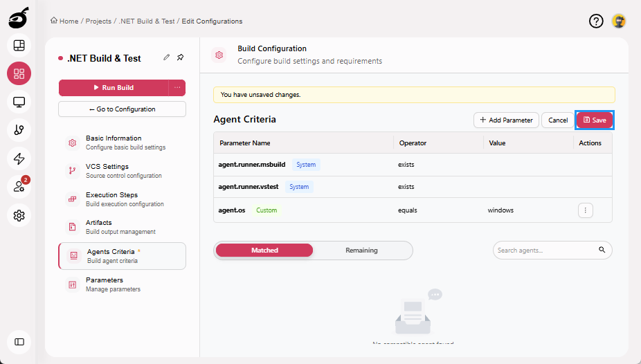Click System tag on agent.runner.msbuild row
This screenshot has height=364, width=641.
(x=306, y=165)
